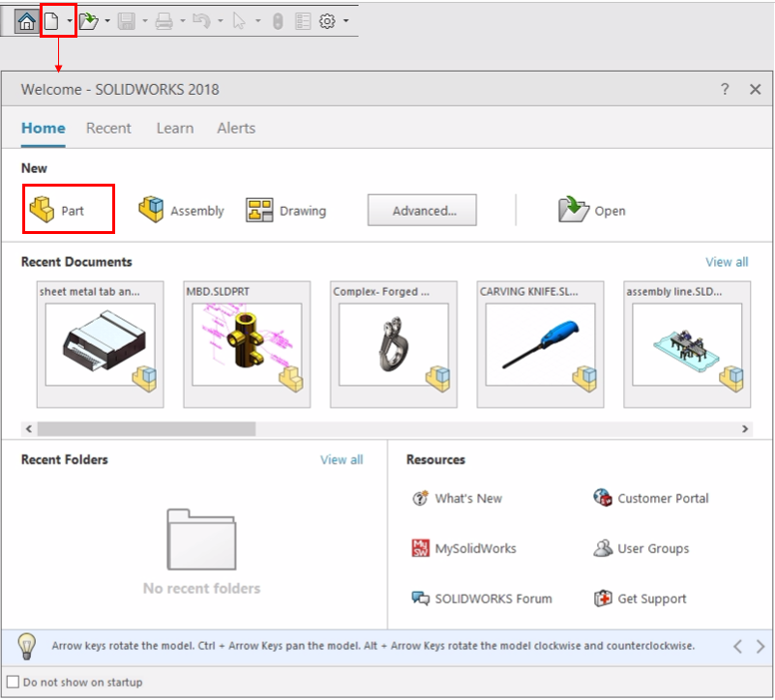This screenshot has width=775, height=700.
Task: Click the recent documents horizontal scrollbar thumb
Action: coord(146,428)
